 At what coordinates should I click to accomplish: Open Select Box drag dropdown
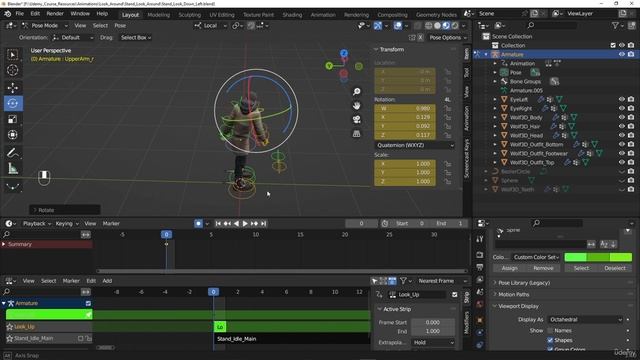[x=136, y=37]
